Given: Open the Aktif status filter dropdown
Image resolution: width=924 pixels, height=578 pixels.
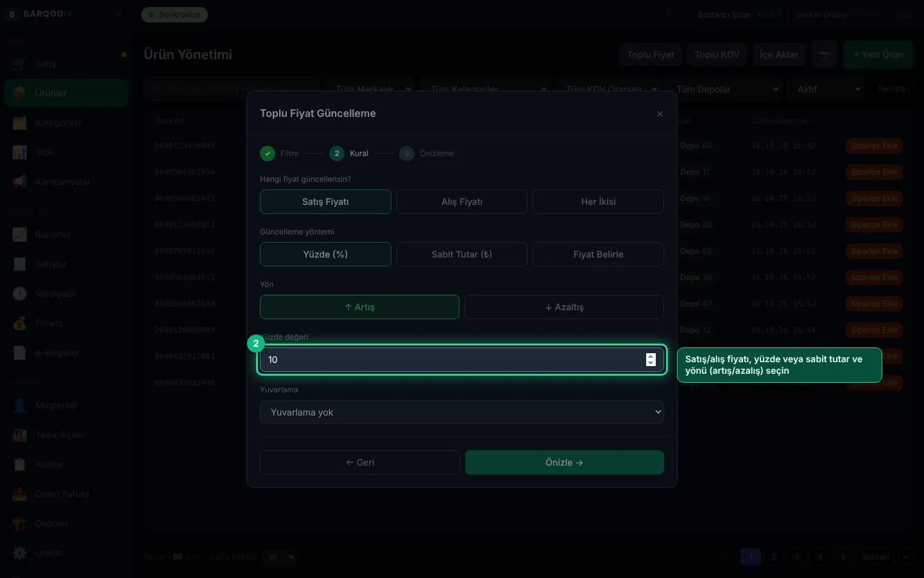Looking at the screenshot, I should click(827, 89).
